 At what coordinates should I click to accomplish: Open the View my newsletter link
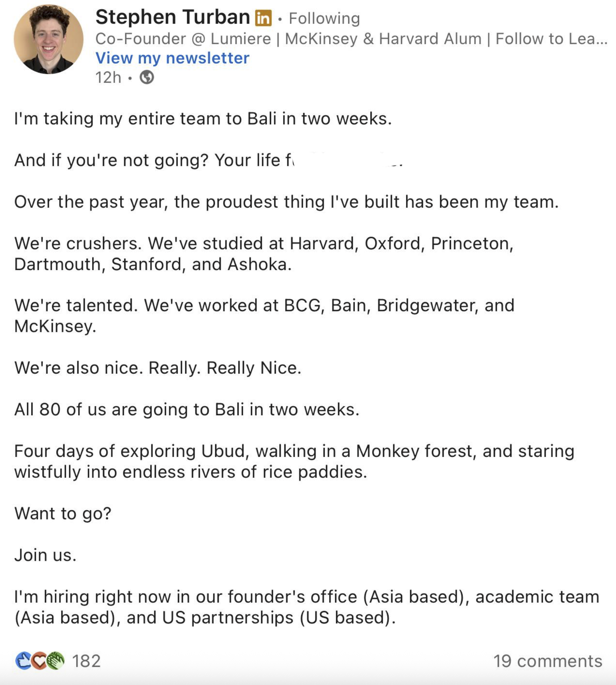point(172,58)
